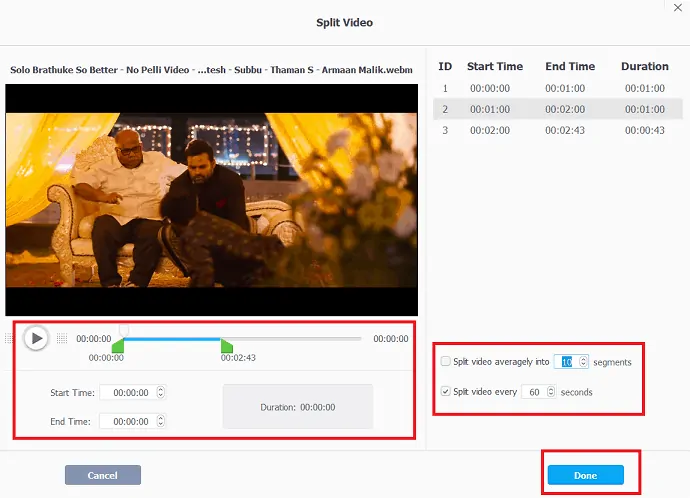Click the Cancel button
The height and width of the screenshot is (498, 690).
click(x=103, y=475)
